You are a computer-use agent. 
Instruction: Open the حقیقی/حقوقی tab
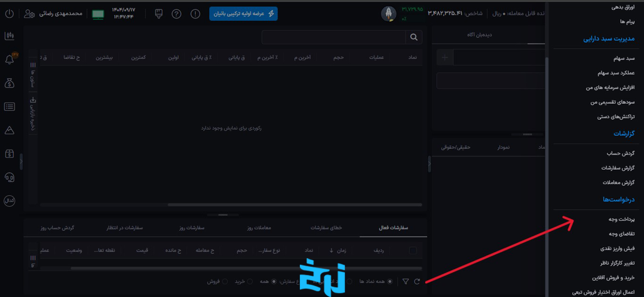pos(456,147)
